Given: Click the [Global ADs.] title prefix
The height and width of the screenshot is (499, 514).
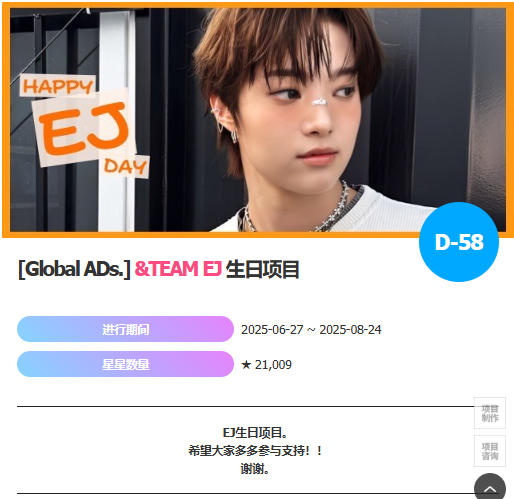Looking at the screenshot, I should click(x=74, y=269).
